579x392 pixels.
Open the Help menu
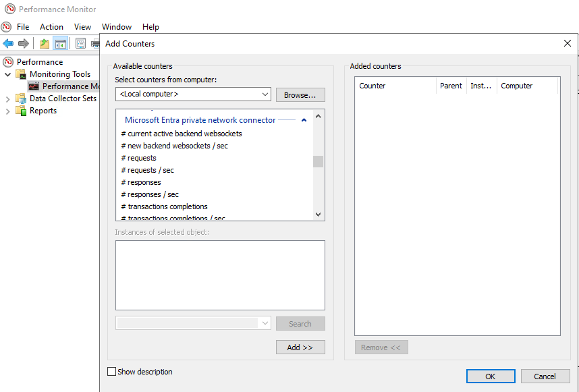(150, 27)
